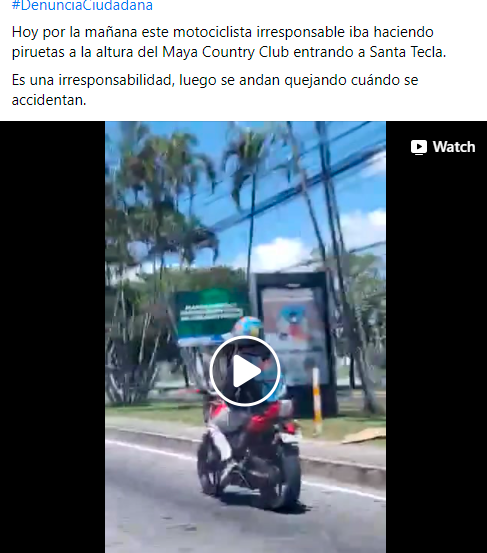This screenshot has width=487, height=553.
Task: Click the Watch TV icon
Action: click(x=419, y=147)
